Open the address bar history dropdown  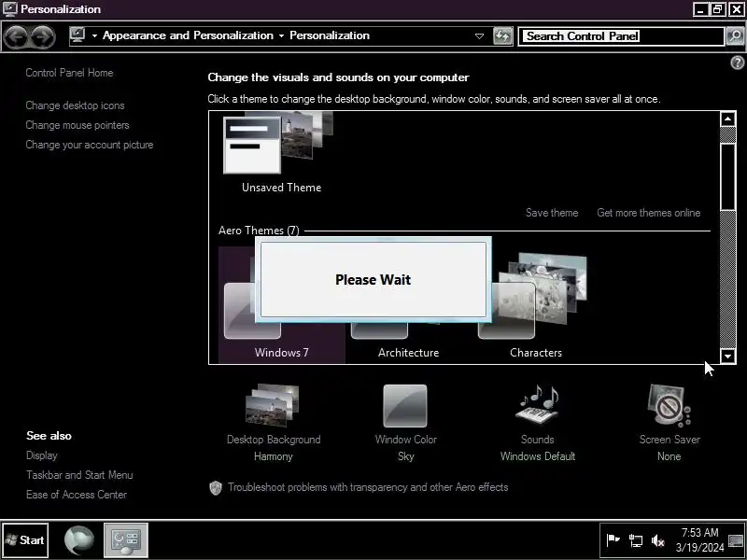479,36
